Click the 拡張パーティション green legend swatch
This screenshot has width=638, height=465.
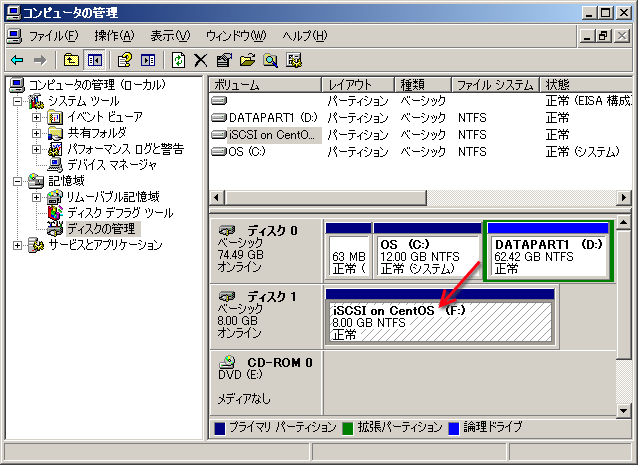click(x=347, y=428)
